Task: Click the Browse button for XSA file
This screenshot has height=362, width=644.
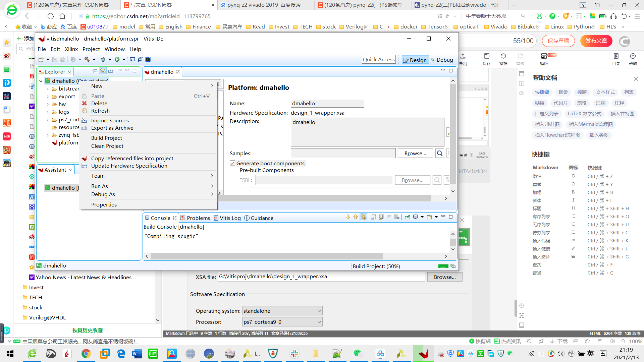Action: click(x=445, y=277)
